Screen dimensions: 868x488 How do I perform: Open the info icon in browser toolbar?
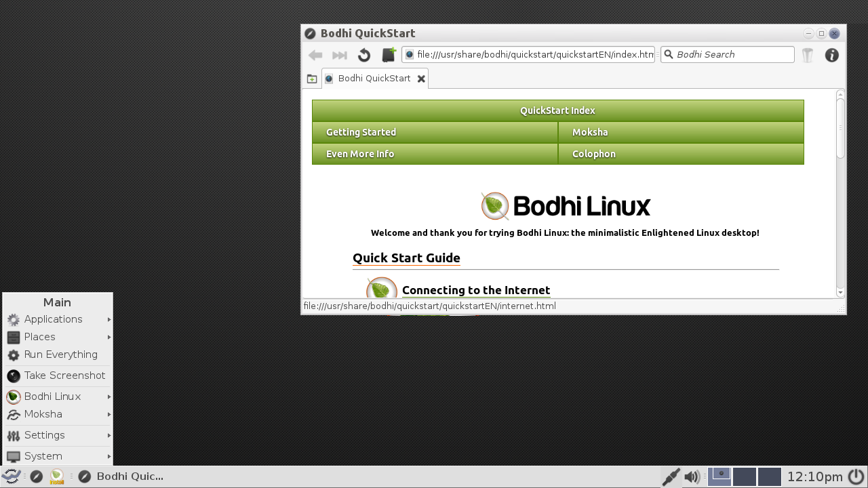coord(832,55)
